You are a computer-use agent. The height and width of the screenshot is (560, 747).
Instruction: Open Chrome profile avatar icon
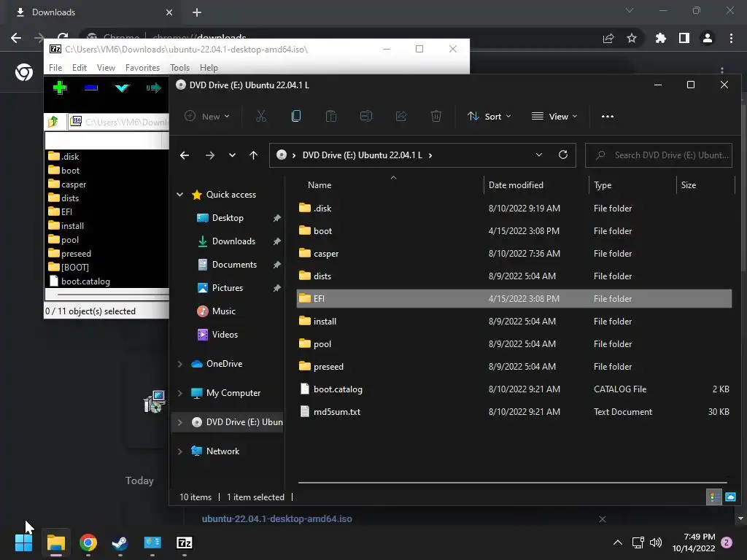pyautogui.click(x=708, y=38)
